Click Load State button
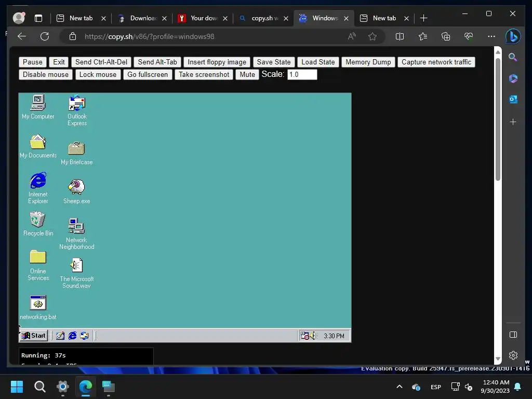This screenshot has height=399, width=532. point(318,62)
